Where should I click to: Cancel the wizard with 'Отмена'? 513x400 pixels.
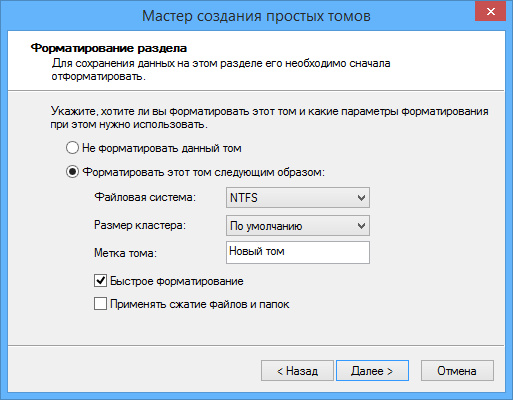pyautogui.click(x=457, y=371)
